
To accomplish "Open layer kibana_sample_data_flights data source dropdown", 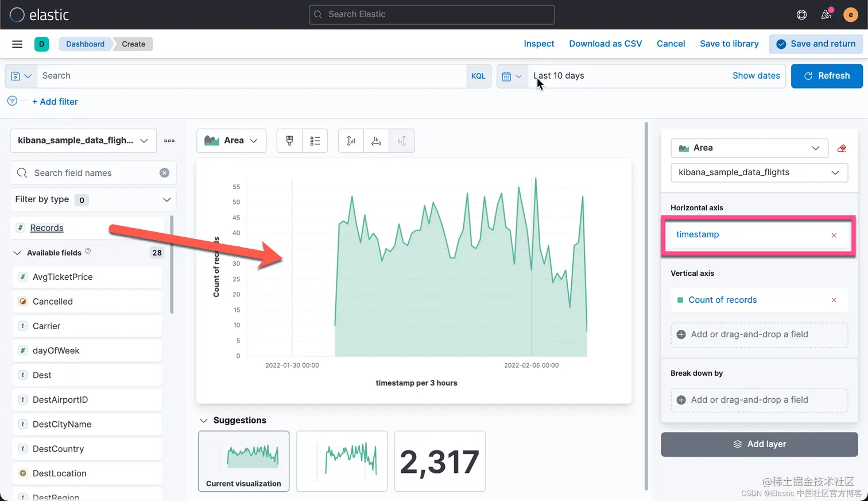I will (759, 172).
